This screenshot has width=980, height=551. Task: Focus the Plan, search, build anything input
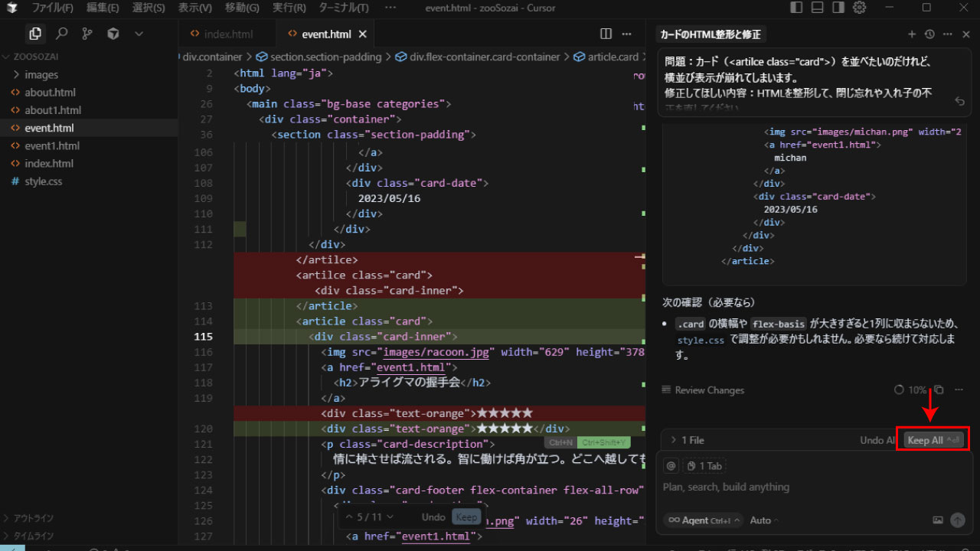(814, 487)
